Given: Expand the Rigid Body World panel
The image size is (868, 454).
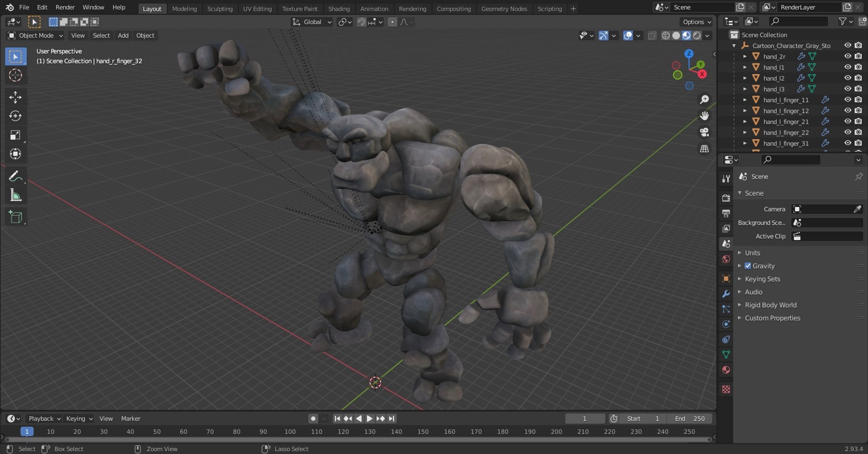Looking at the screenshot, I should point(771,305).
